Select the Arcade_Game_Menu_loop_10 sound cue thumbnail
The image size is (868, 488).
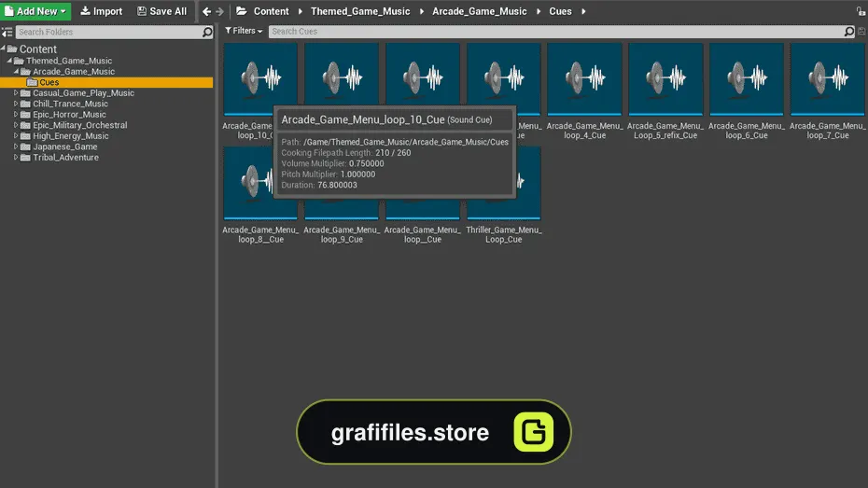pos(260,79)
